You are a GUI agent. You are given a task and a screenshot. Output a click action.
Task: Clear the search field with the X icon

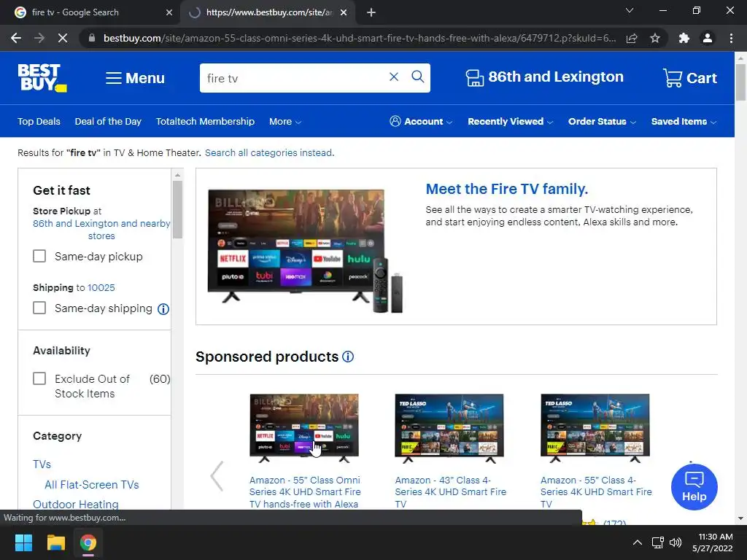(x=393, y=77)
